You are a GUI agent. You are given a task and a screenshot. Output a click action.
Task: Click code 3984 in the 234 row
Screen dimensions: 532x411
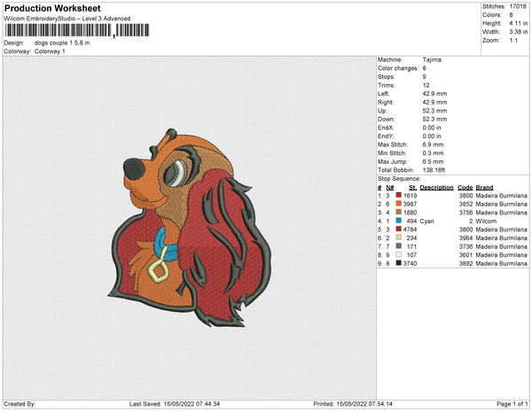[465, 238]
